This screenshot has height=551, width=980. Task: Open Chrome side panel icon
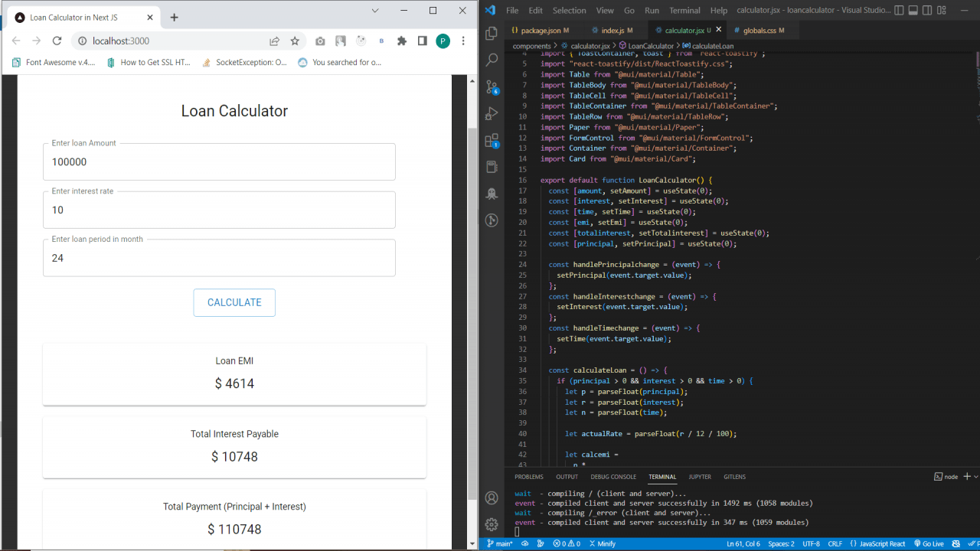point(422,41)
